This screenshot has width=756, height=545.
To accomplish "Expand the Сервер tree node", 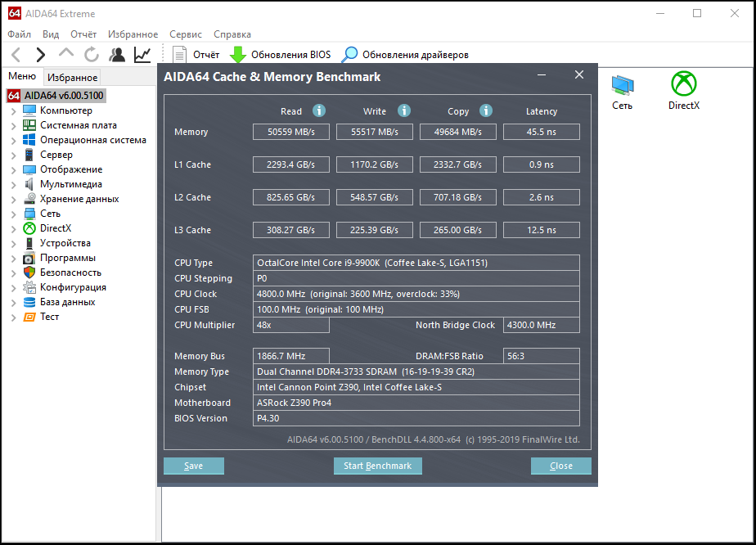I will coord(13,155).
